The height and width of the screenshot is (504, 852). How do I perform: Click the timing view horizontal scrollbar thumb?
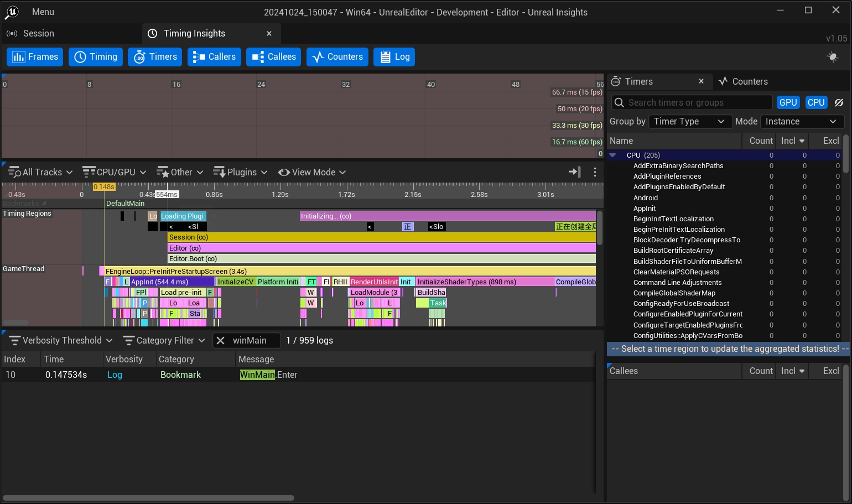click(16, 322)
